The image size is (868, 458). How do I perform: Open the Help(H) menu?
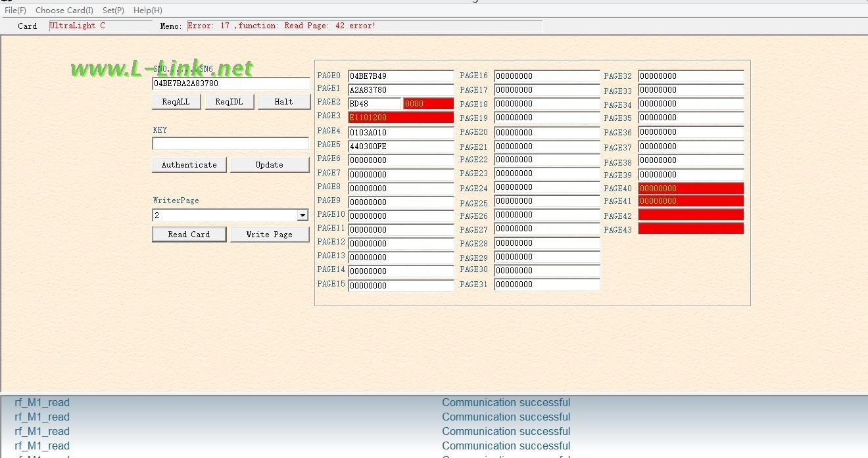[x=147, y=11]
